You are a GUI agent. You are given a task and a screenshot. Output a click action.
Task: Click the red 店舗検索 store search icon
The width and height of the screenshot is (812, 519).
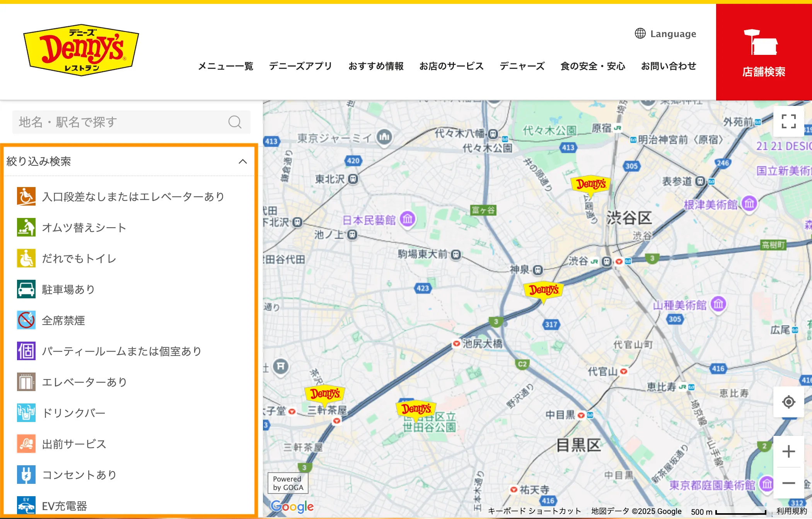tap(763, 51)
